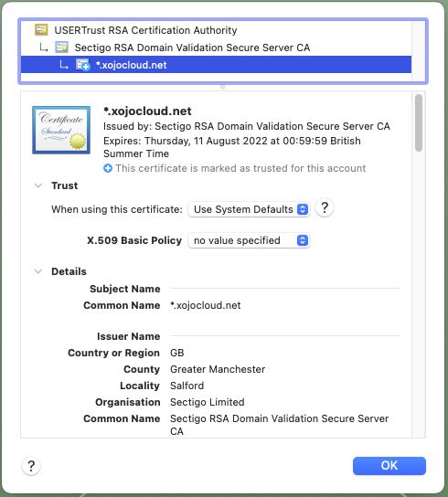Open the help button next to Use System Defaults

click(325, 208)
